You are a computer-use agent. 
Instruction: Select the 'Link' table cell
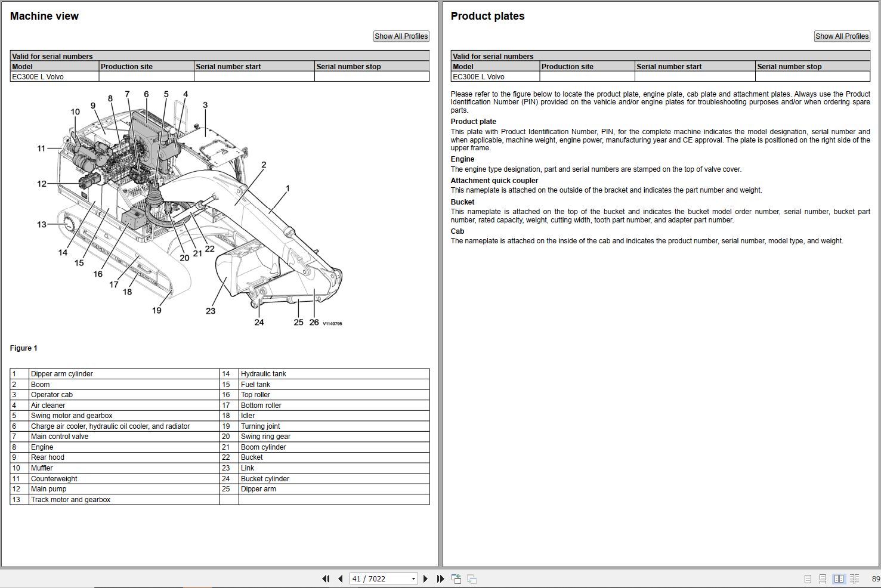[334, 468]
